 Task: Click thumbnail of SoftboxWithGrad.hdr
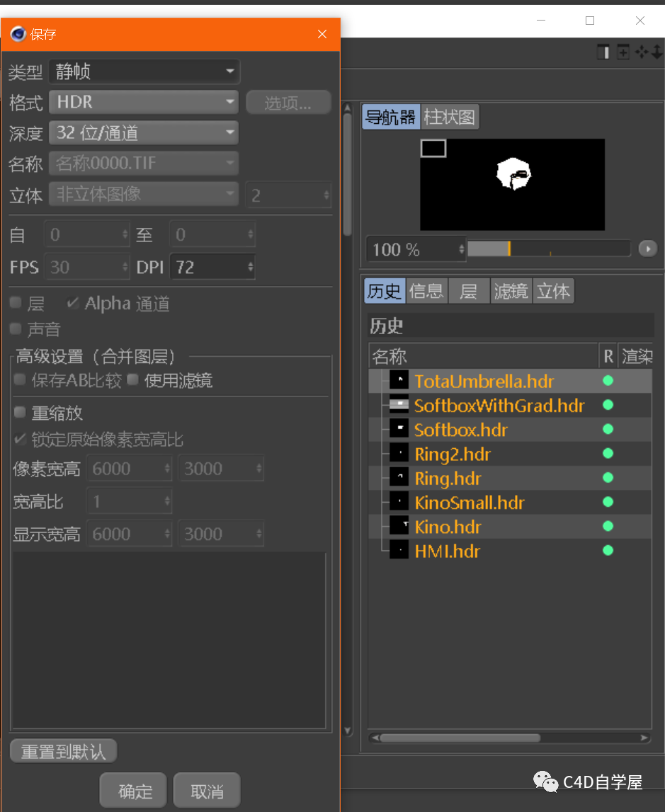click(399, 404)
